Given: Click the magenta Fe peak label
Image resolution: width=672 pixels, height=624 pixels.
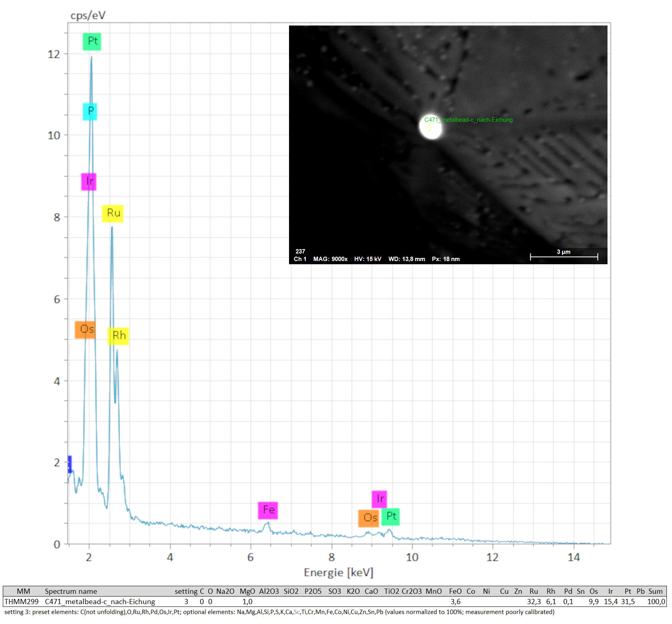Looking at the screenshot, I should (x=268, y=510).
